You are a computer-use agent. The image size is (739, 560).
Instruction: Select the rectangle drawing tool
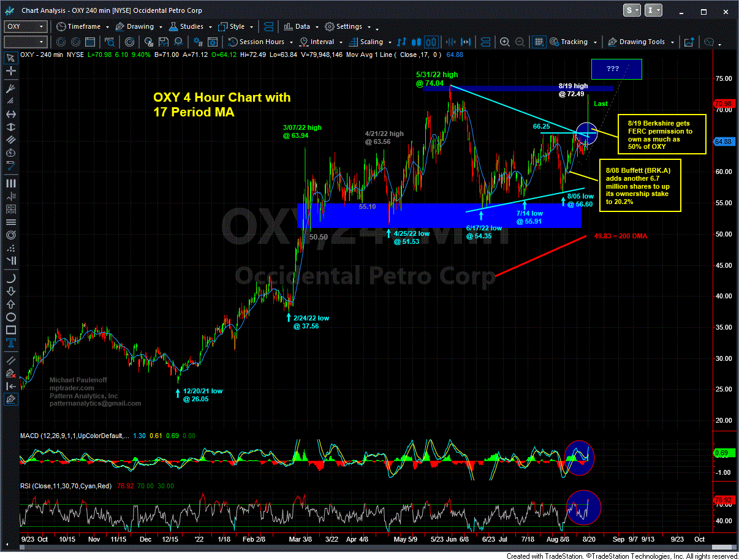[x=10, y=331]
